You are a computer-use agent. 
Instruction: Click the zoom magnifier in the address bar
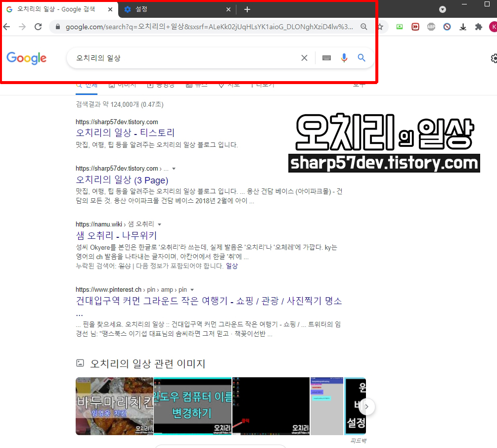coord(364,27)
